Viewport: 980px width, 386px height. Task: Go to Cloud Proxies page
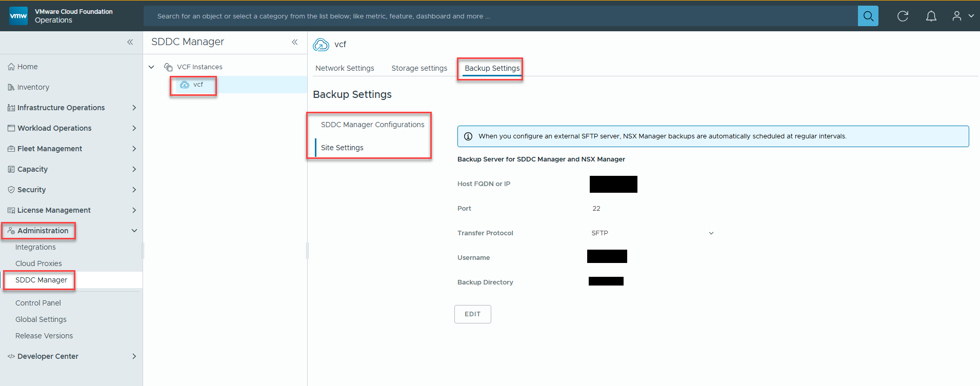pyautogui.click(x=38, y=263)
